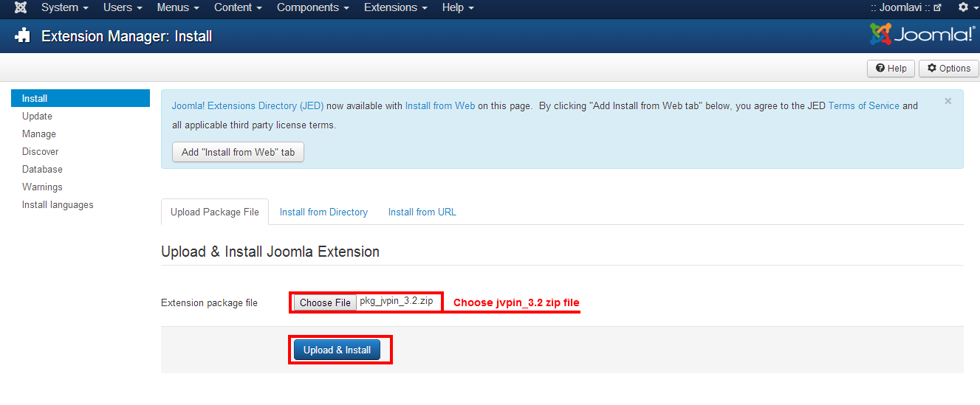Open the Options toolbar button
This screenshot has width=980, height=405.
point(949,69)
